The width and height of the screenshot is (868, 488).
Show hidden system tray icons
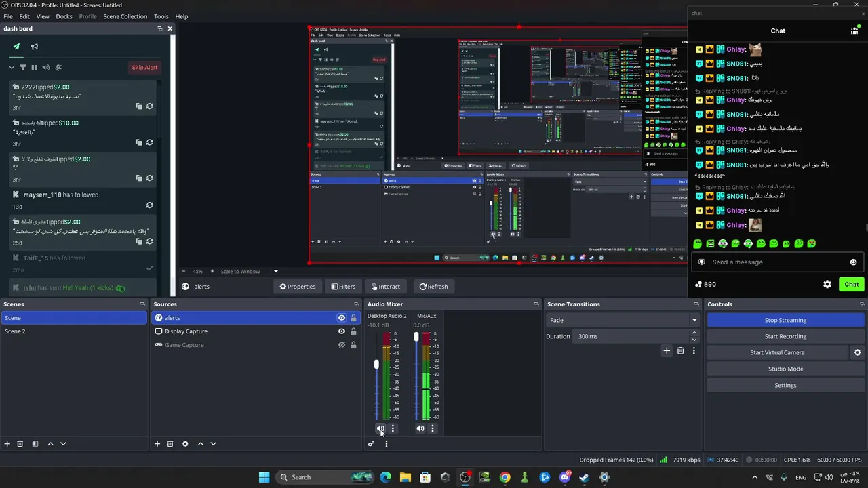pos(755,477)
